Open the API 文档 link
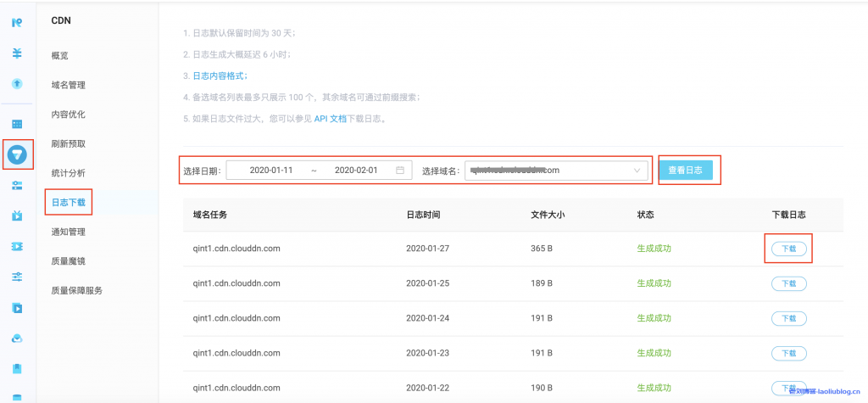 [x=331, y=119]
